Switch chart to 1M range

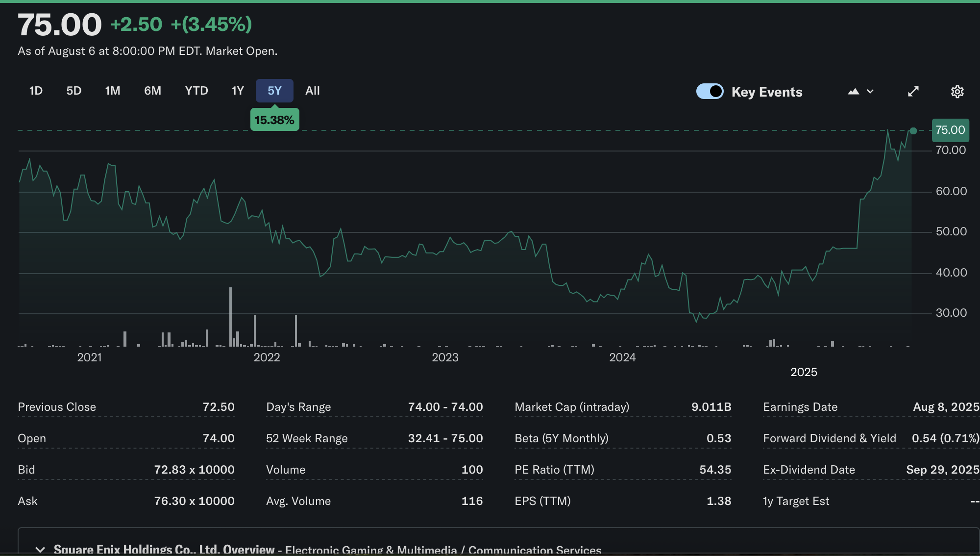(112, 91)
